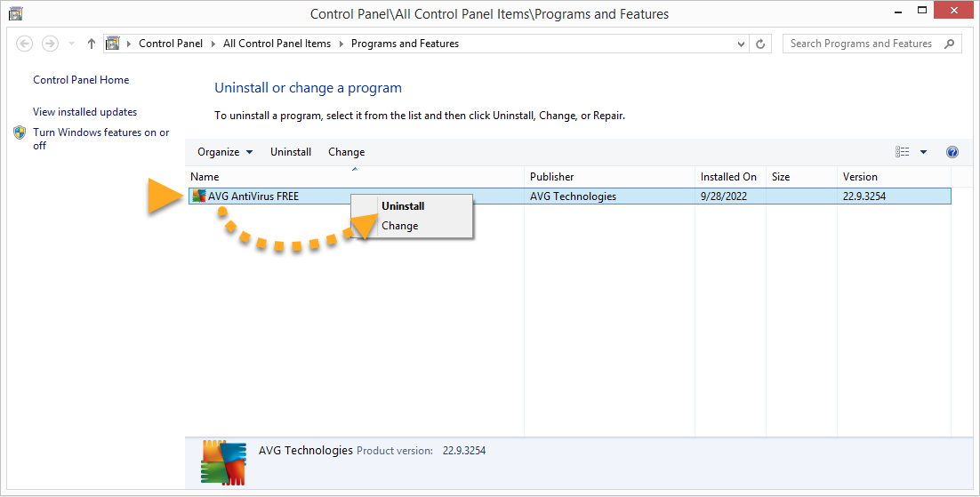This screenshot has width=980, height=497.
Task: Click the change view icon
Action: 903,152
